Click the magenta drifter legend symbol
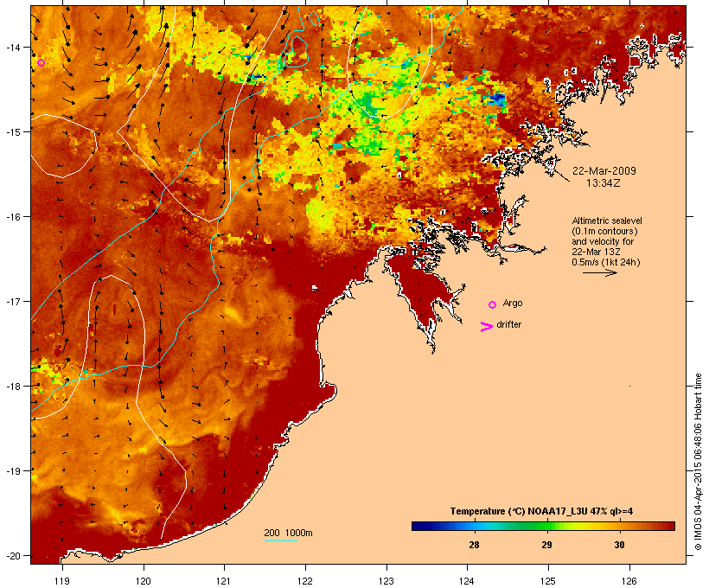 486,327
